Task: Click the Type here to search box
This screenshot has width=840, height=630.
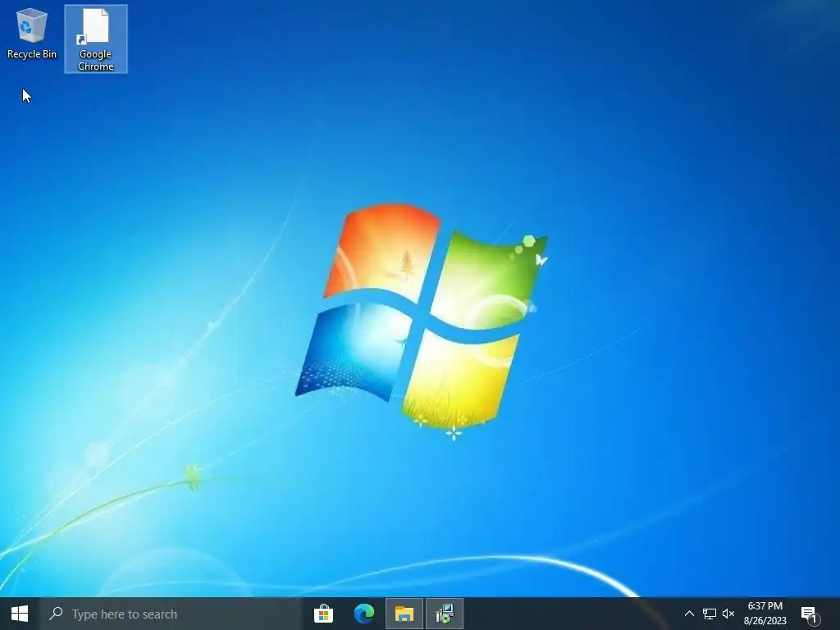Action: 171,614
